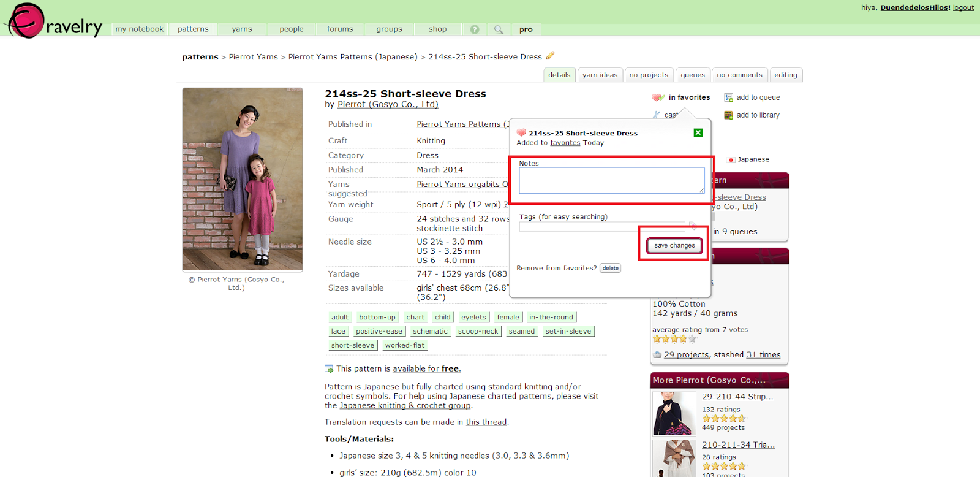Click the Tags input field

[602, 226]
